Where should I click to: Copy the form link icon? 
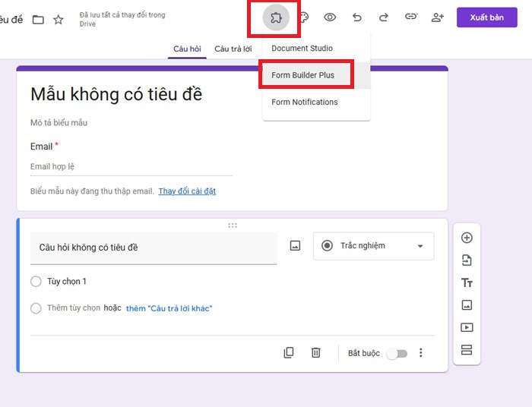coord(410,17)
